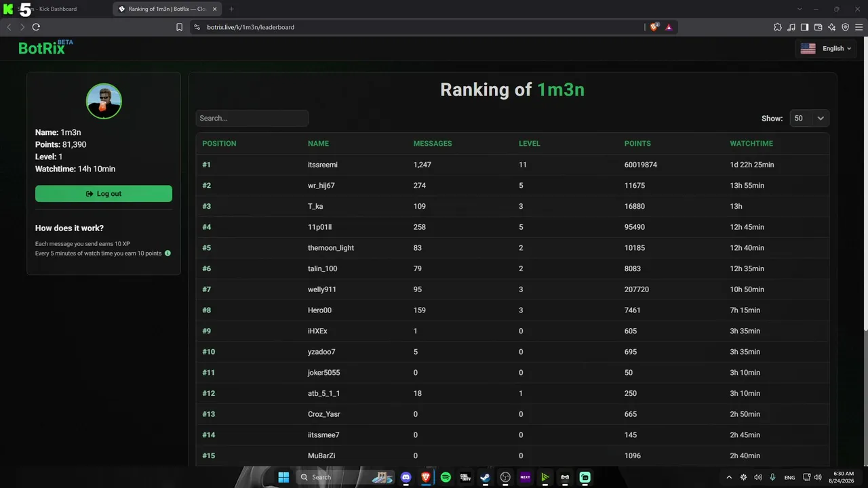Open the browser extensions puzzle icon
868x488 pixels.
pos(778,27)
